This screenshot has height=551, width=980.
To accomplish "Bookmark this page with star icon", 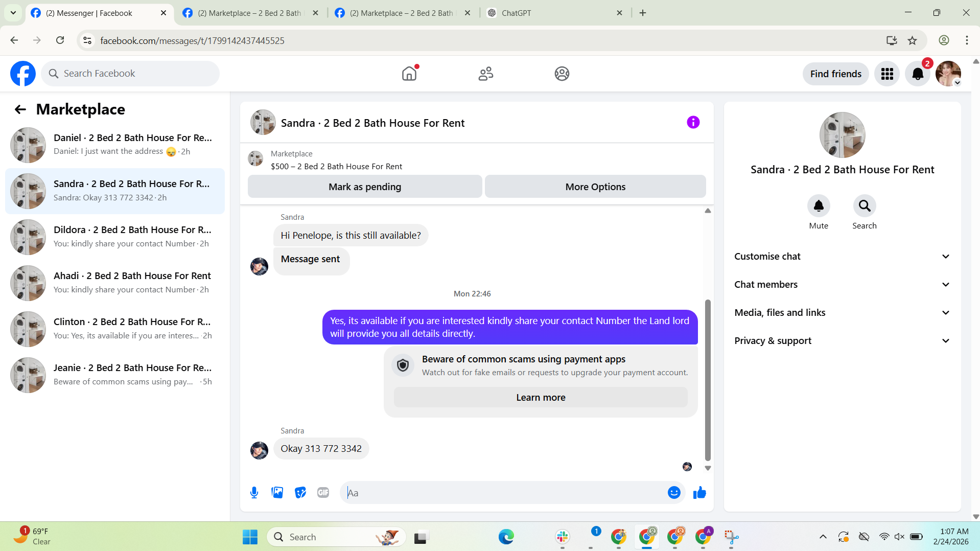I will pos(912,40).
